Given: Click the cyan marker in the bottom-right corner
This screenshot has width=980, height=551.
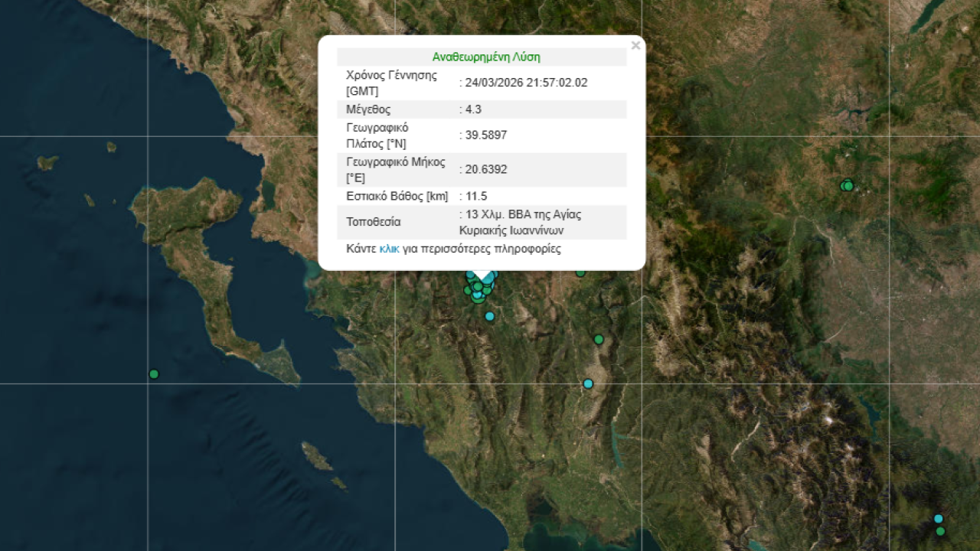Looking at the screenshot, I should [x=939, y=518].
